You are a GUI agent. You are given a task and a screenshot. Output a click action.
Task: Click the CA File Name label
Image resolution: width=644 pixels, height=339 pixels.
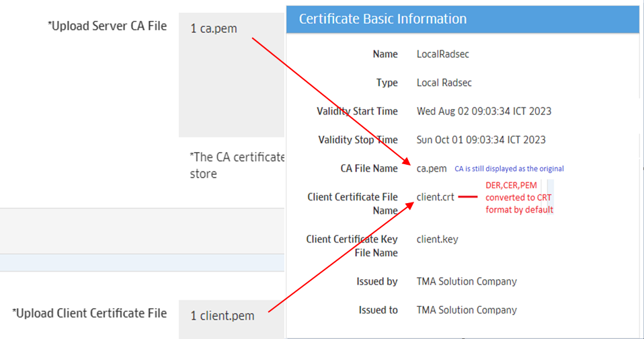coord(368,168)
